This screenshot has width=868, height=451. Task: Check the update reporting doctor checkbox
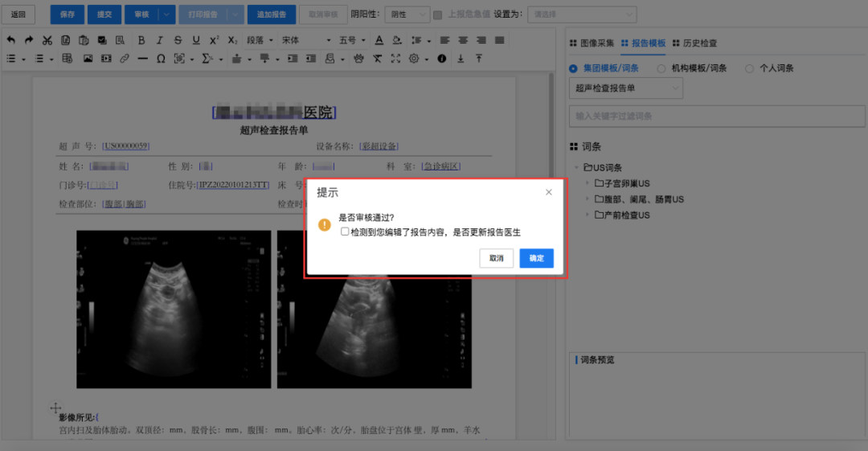[345, 232]
